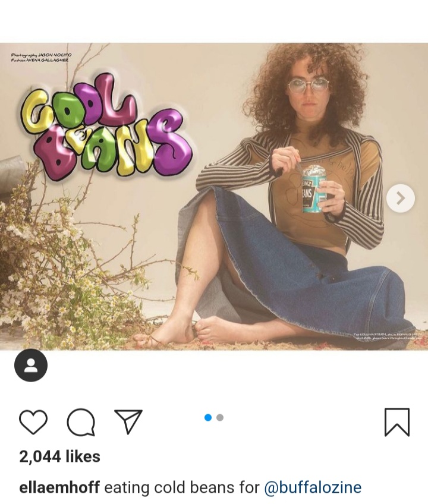
Task: Select the caption text "eating cold beans for"
Action: (182, 487)
